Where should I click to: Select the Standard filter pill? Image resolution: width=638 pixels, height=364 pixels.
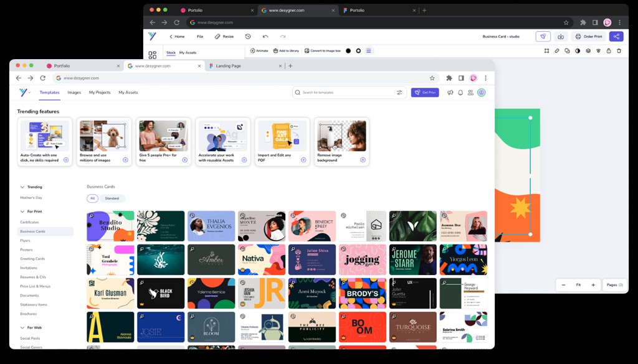(112, 198)
